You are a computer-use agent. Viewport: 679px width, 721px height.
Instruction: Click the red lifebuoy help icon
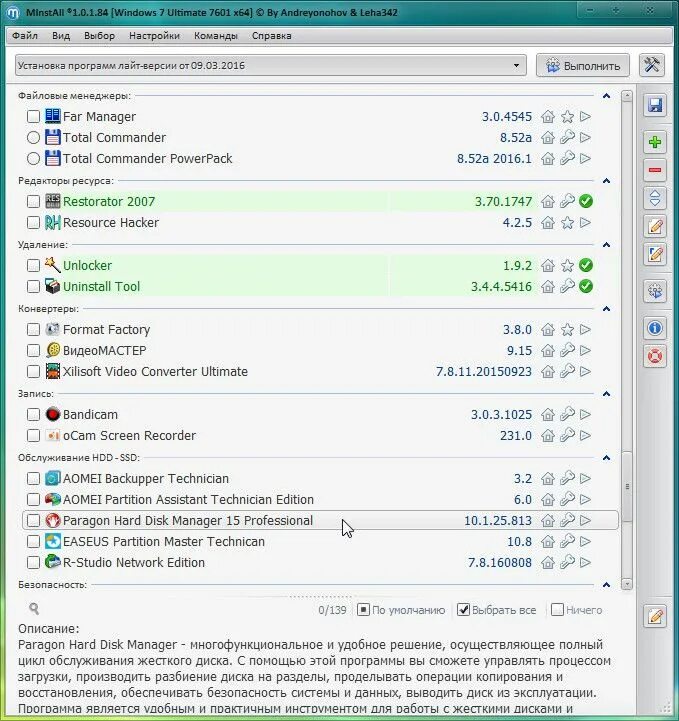(655, 356)
